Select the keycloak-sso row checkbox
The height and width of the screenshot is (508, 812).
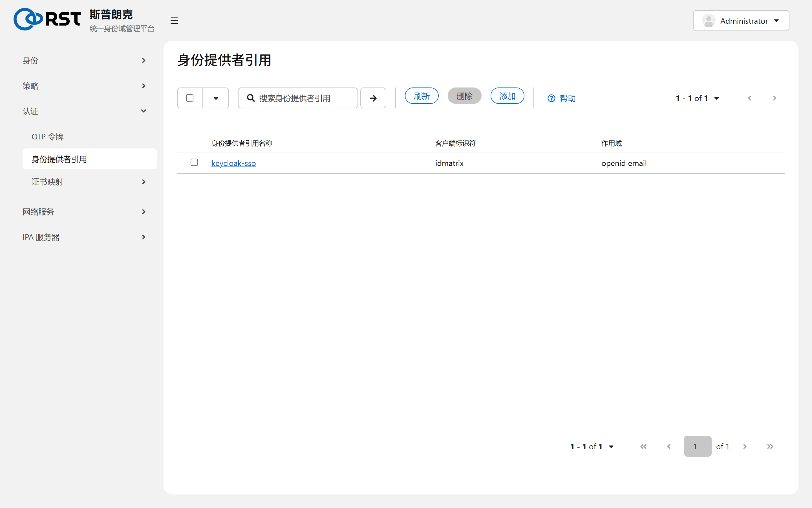pyautogui.click(x=194, y=162)
